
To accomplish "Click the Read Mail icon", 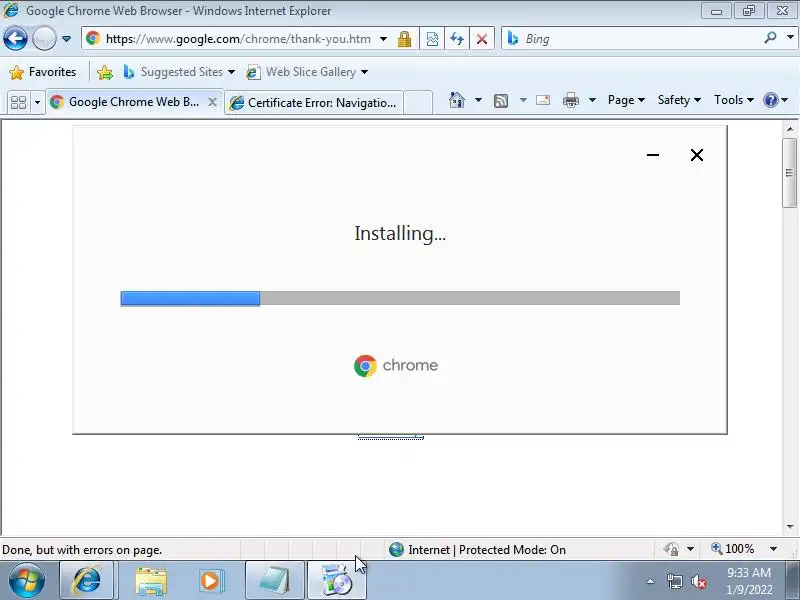I will [x=543, y=100].
